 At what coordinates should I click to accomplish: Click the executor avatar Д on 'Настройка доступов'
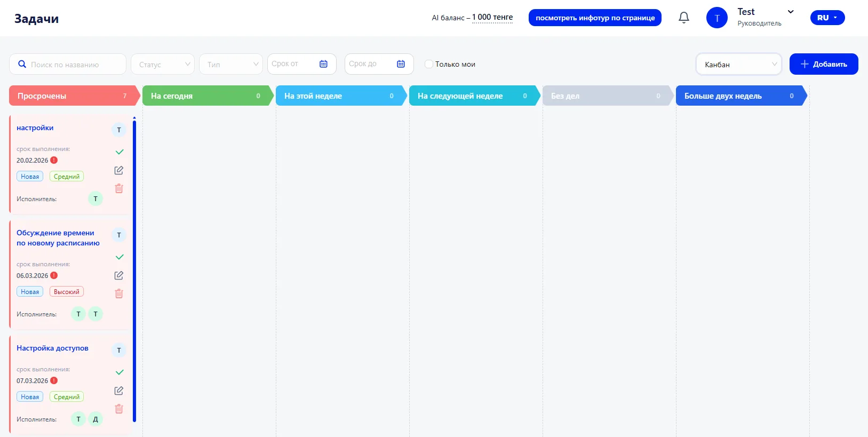[95, 419]
